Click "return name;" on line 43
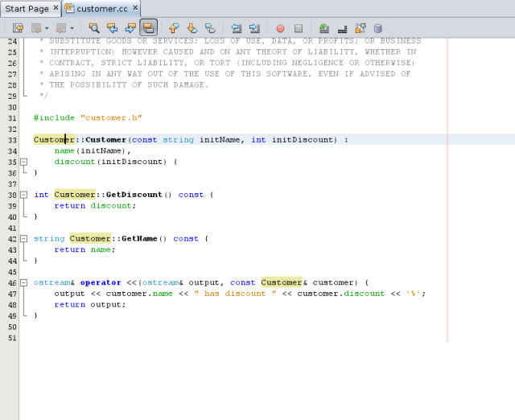Viewport: 515px width, 420px height. [84, 249]
